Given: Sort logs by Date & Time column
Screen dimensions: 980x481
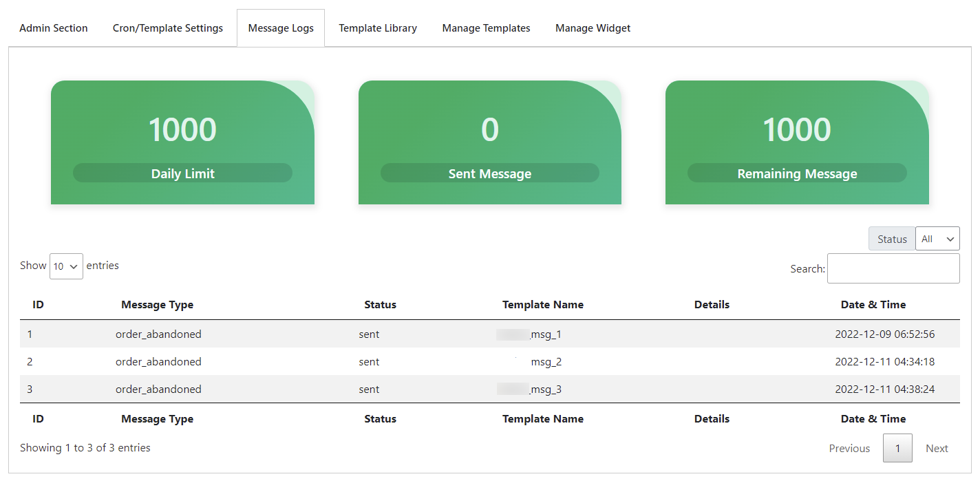Looking at the screenshot, I should 873,304.
